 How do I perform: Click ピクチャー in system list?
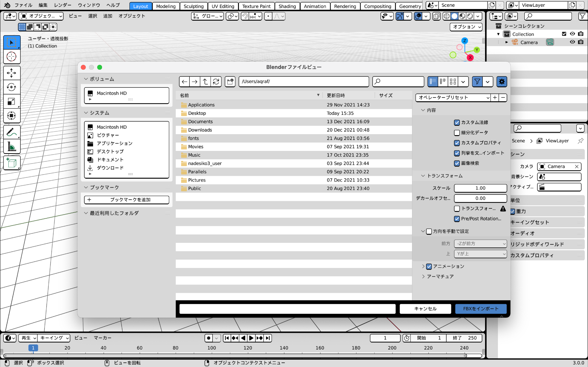(108, 135)
